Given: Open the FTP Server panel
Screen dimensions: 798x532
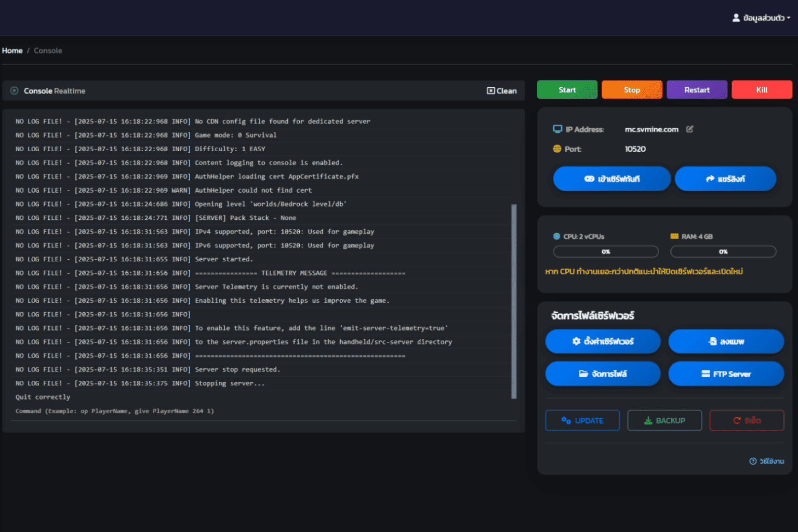Looking at the screenshot, I should [x=726, y=374].
